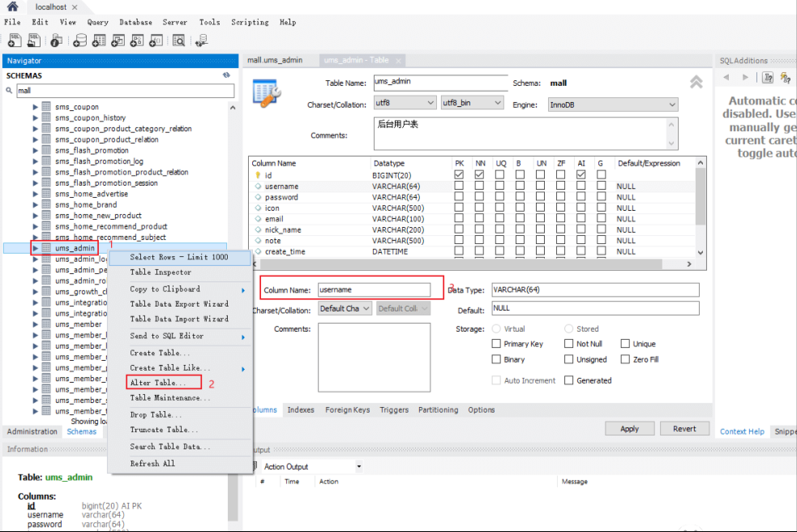Viewport: 797px width, 532px height.
Task: Expand the sms_coupon_history tree node
Action: click(x=35, y=118)
